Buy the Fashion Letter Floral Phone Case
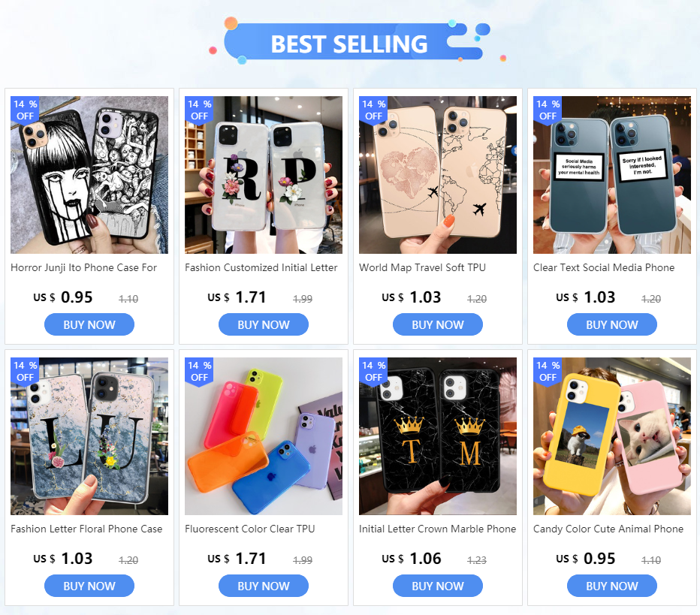Viewport: 700px width, 615px height. 89,586
